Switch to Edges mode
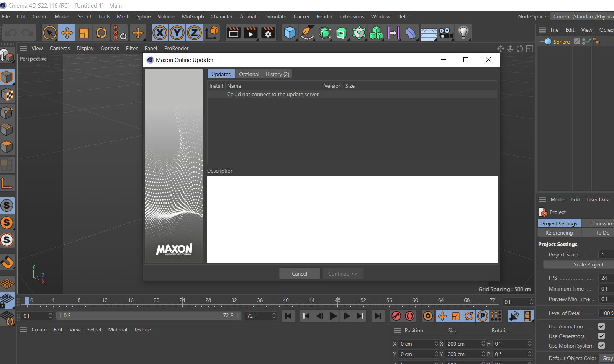This screenshot has width=614, height=364. coord(7,130)
